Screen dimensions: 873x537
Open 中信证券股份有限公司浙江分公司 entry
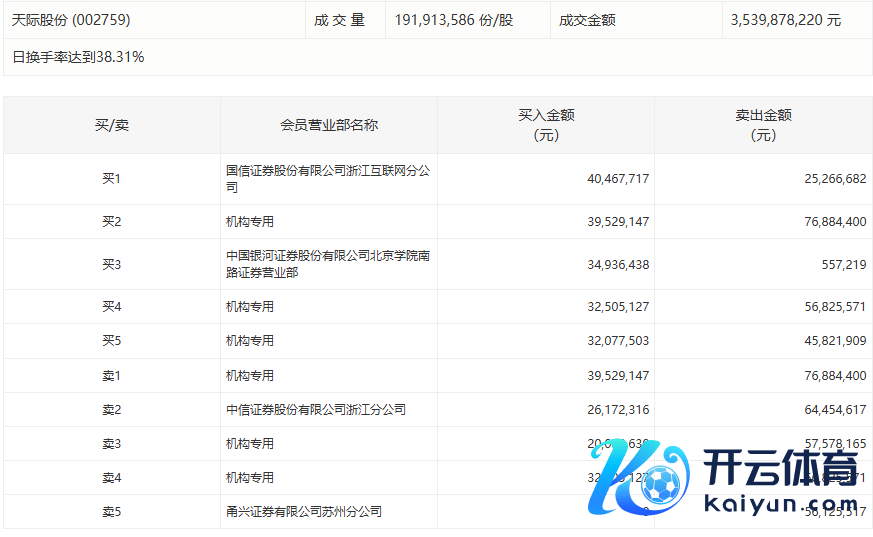[x=316, y=410]
